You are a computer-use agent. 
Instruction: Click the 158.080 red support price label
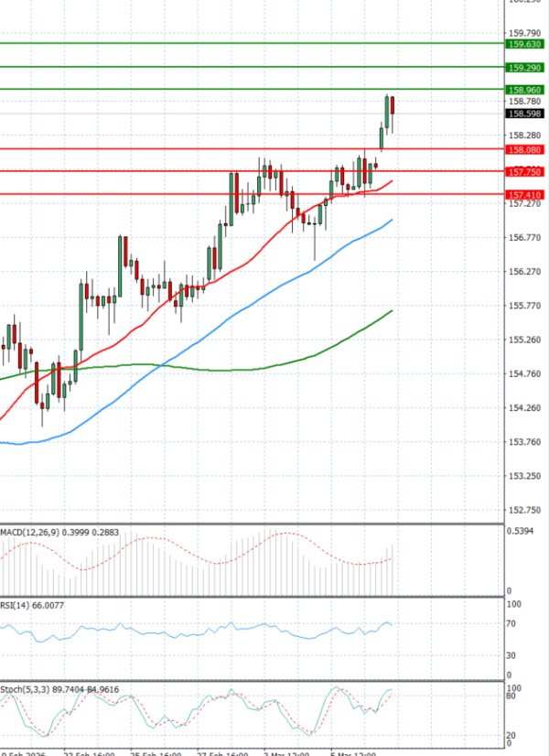tap(524, 148)
